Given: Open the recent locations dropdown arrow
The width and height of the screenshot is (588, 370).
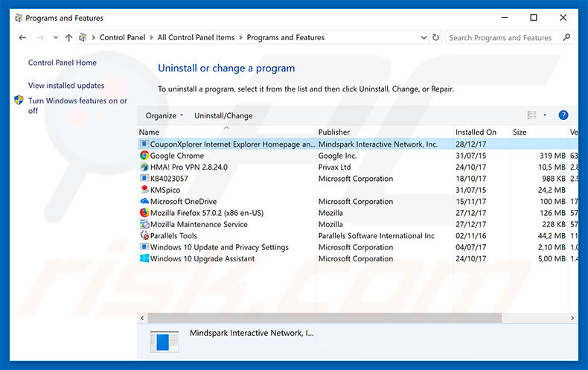Looking at the screenshot, I should (x=56, y=37).
